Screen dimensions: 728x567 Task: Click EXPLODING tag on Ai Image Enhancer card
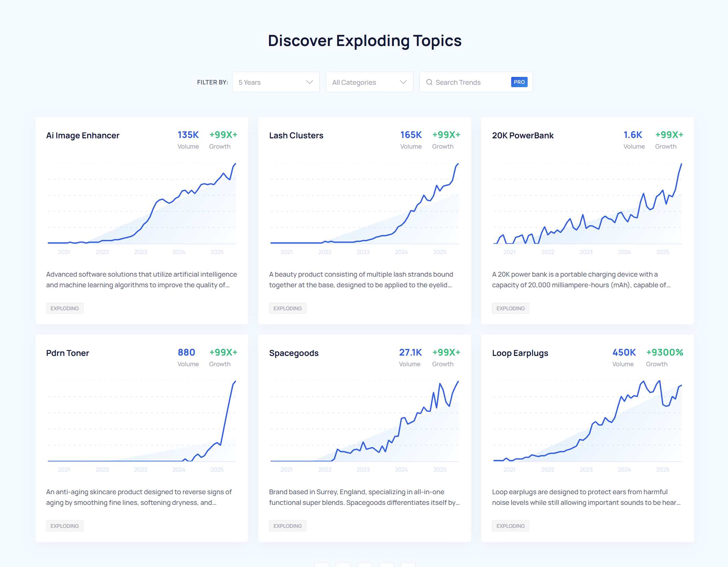coord(64,308)
